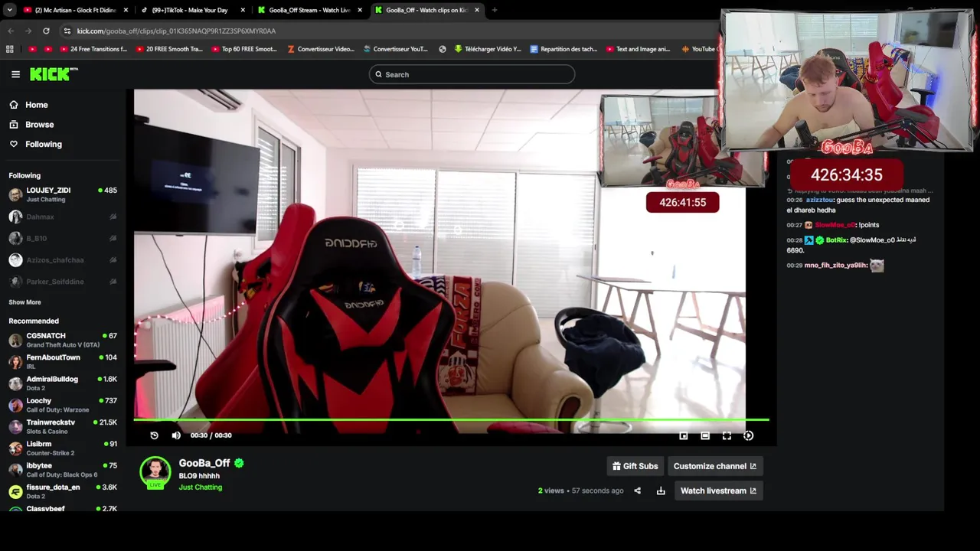Open Convertisseur YouT... bookmark
Viewport: 980px width, 551px height.
pyautogui.click(x=396, y=49)
